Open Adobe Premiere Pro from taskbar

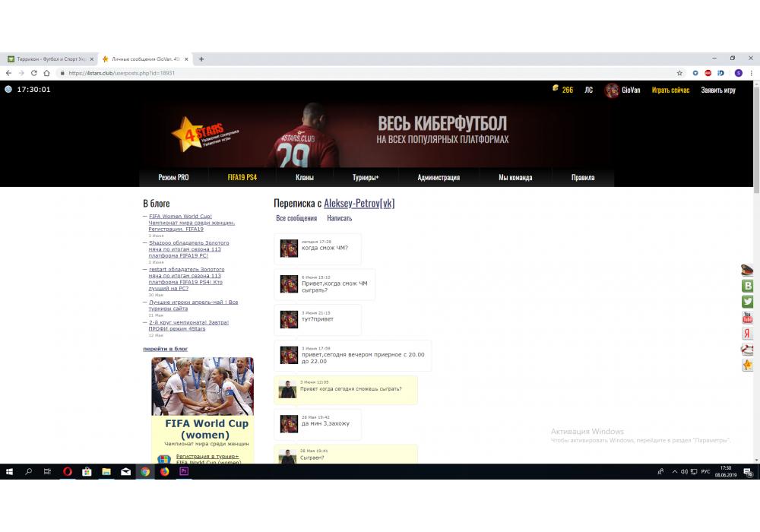click(184, 471)
